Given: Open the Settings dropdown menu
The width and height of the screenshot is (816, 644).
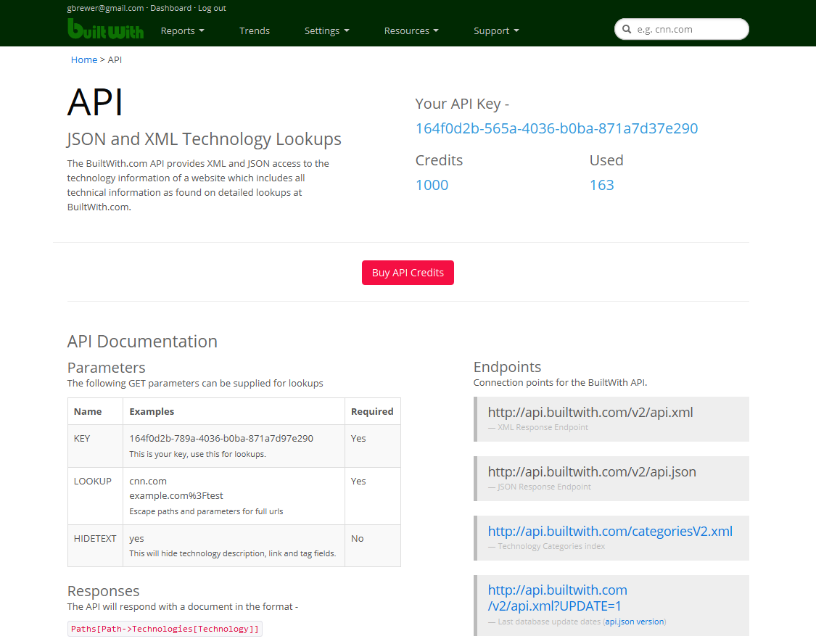Looking at the screenshot, I should (326, 30).
